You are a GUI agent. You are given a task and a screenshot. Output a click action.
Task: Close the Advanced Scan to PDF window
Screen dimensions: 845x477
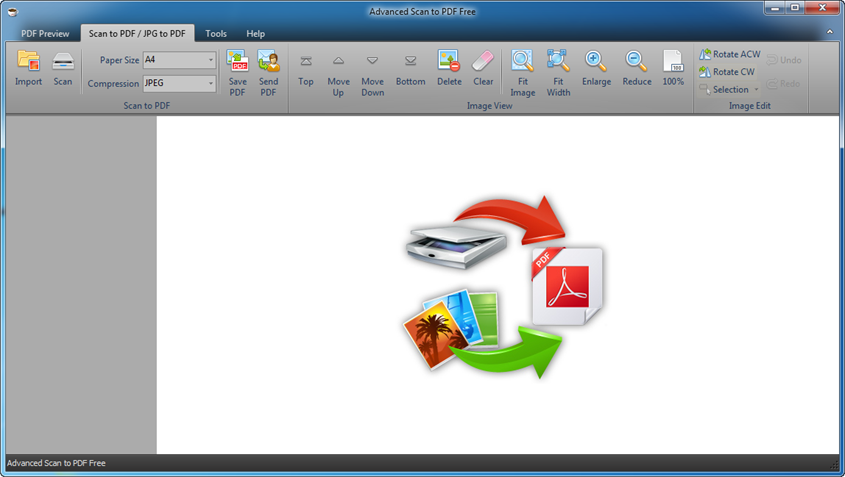[823, 8]
